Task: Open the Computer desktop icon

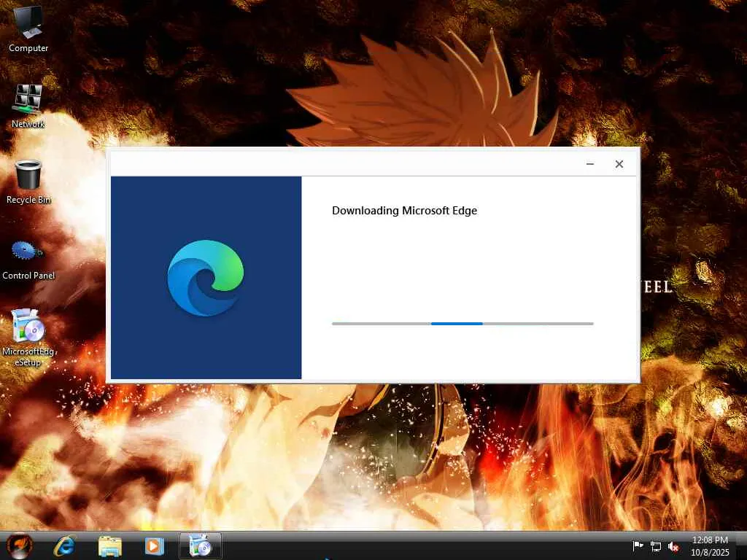Action: click(x=28, y=28)
